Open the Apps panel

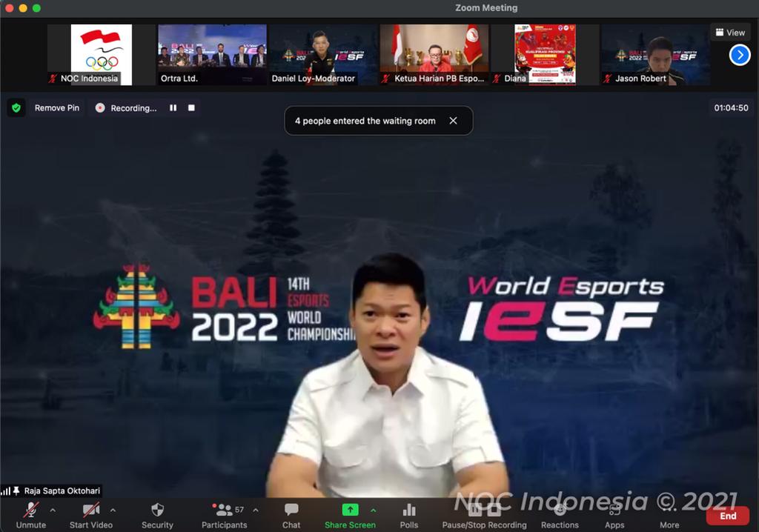click(x=614, y=515)
